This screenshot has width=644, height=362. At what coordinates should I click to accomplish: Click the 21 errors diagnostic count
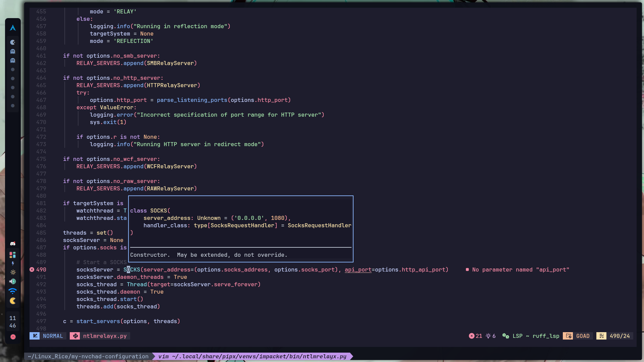point(475,336)
